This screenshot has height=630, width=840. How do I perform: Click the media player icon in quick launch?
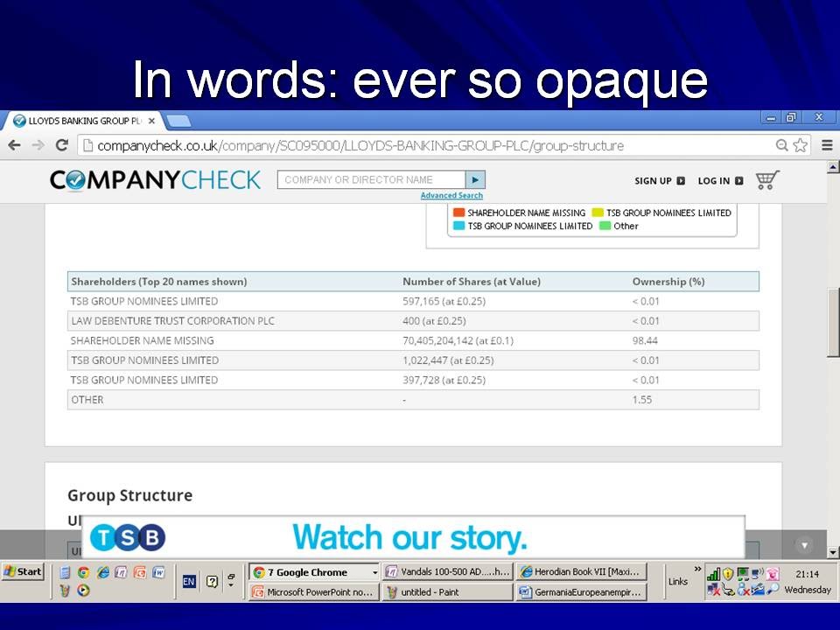pyautogui.click(x=84, y=591)
